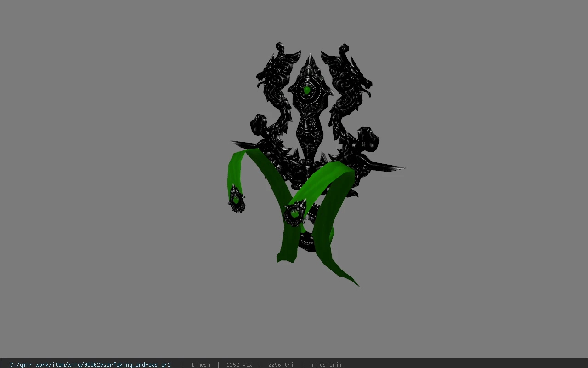Click the 'nincs anim' status entry
588x368 pixels.
(x=326, y=365)
